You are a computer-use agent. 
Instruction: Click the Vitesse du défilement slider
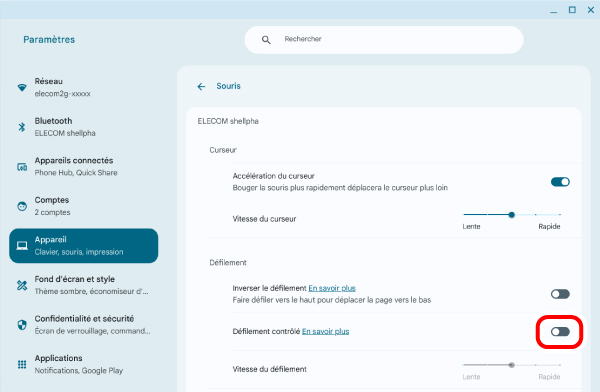[512, 365]
